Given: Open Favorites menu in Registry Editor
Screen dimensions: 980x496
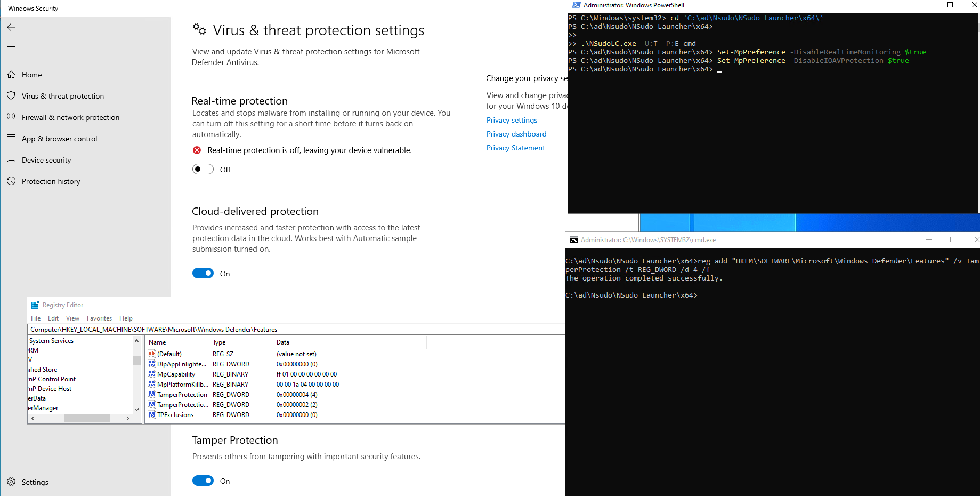Looking at the screenshot, I should click(99, 318).
